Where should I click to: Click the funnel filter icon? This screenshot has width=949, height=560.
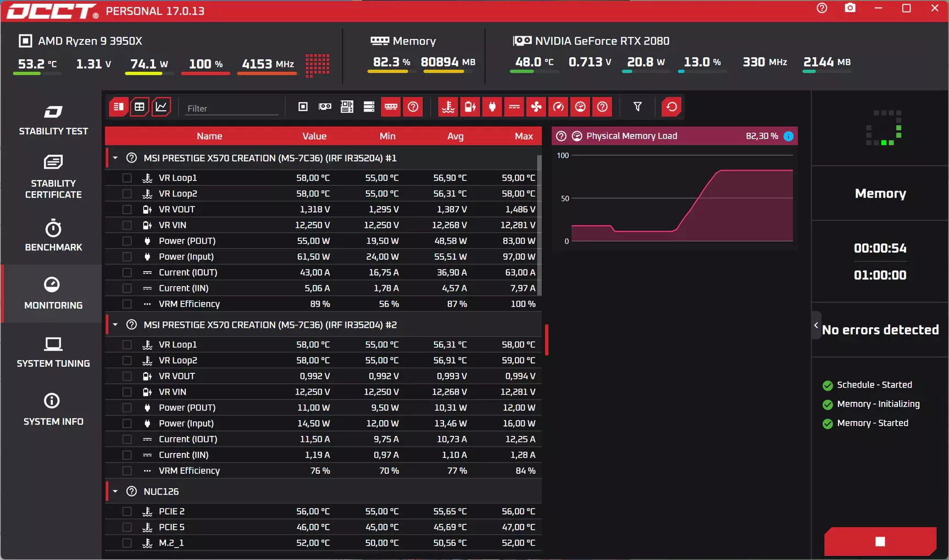click(637, 107)
